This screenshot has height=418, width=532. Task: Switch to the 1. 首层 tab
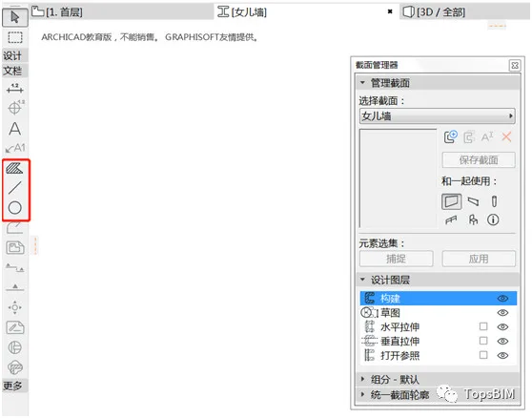pyautogui.click(x=122, y=12)
